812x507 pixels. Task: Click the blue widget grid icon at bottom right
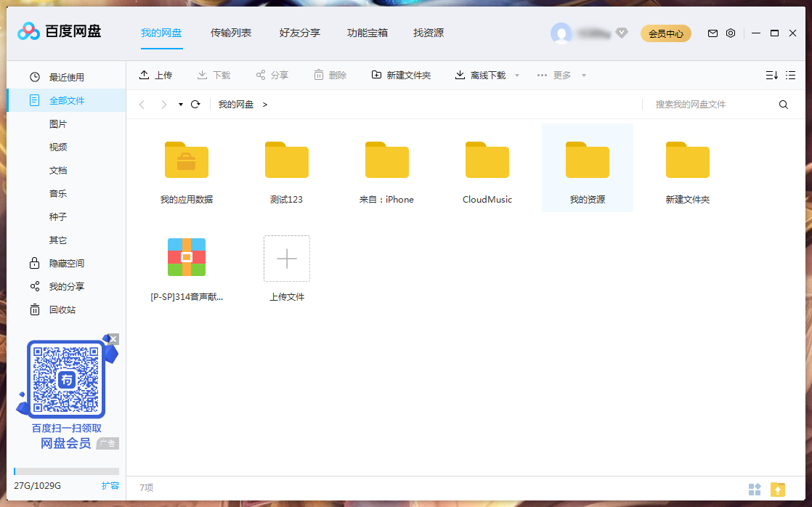pos(755,490)
